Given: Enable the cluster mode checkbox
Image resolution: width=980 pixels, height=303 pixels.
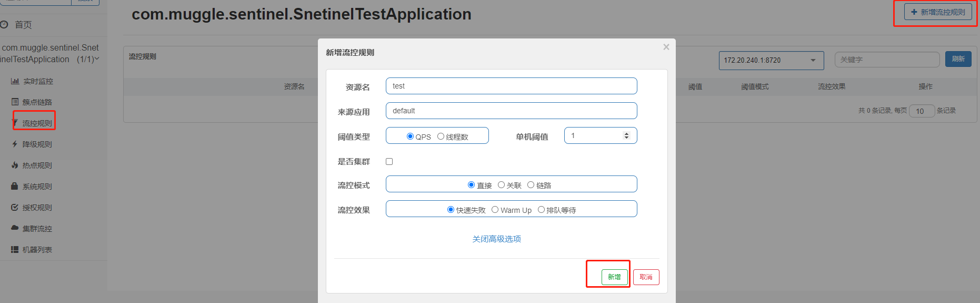Looking at the screenshot, I should tap(389, 161).
